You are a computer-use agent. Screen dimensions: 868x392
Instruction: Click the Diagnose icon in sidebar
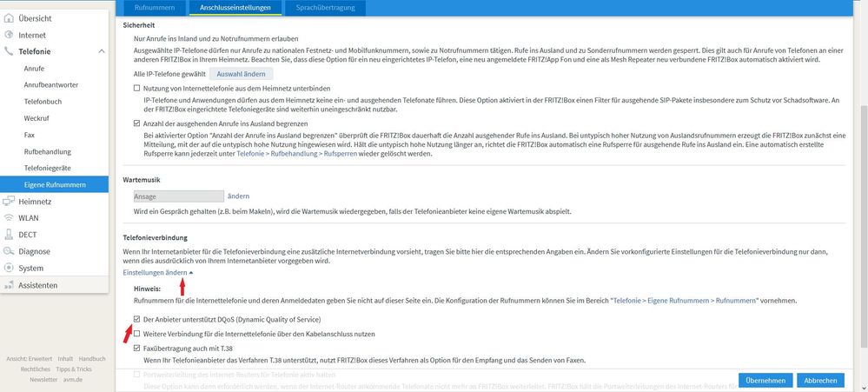(9, 251)
